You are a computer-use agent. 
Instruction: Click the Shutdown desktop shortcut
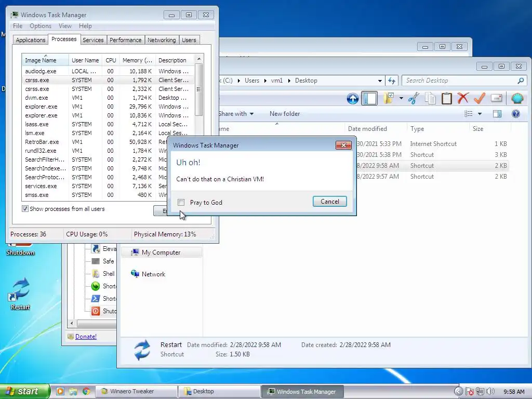pos(20,249)
